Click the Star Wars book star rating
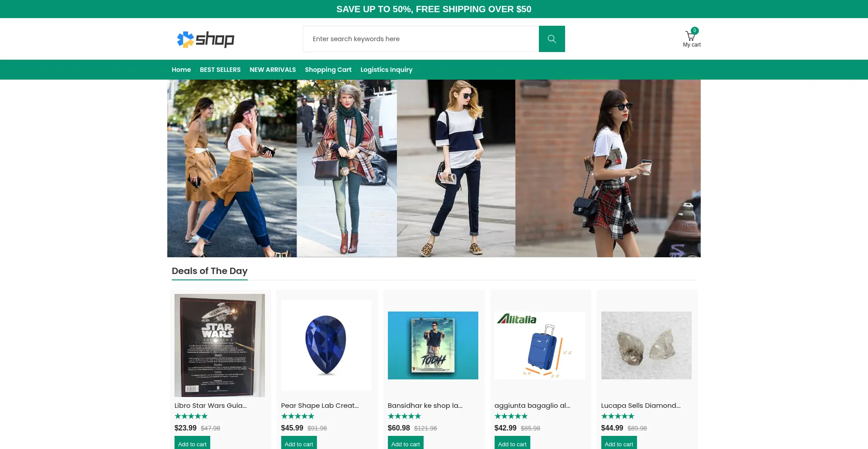The height and width of the screenshot is (449, 868). (191, 416)
